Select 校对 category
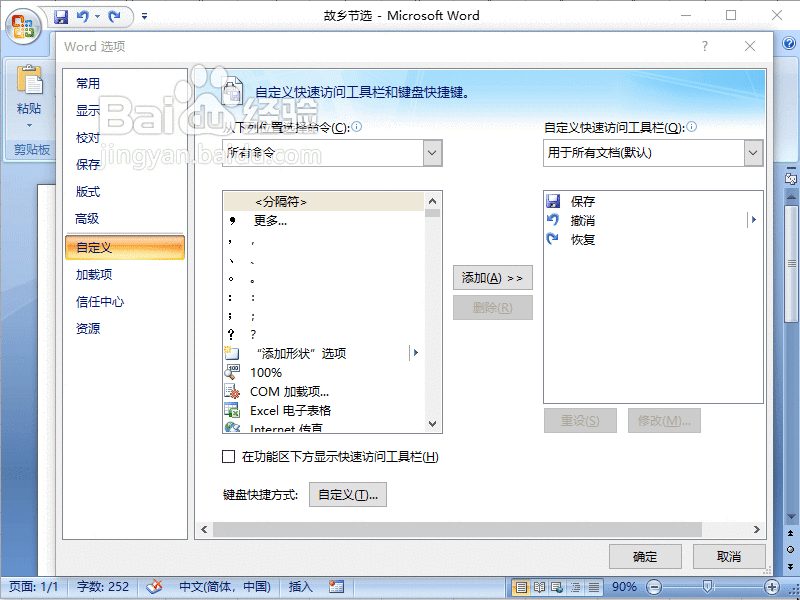Screen dimensions: 800x600 (88, 138)
